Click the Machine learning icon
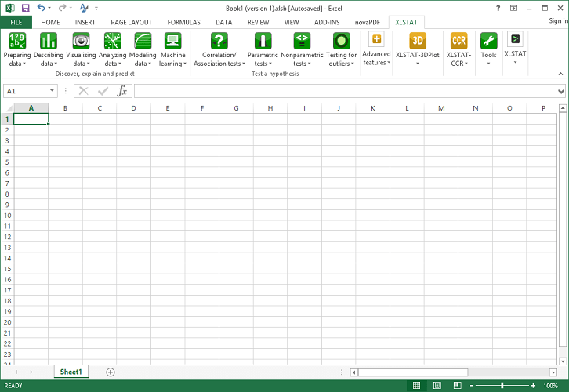Image resolution: width=569 pixels, height=392 pixels. pos(172,49)
